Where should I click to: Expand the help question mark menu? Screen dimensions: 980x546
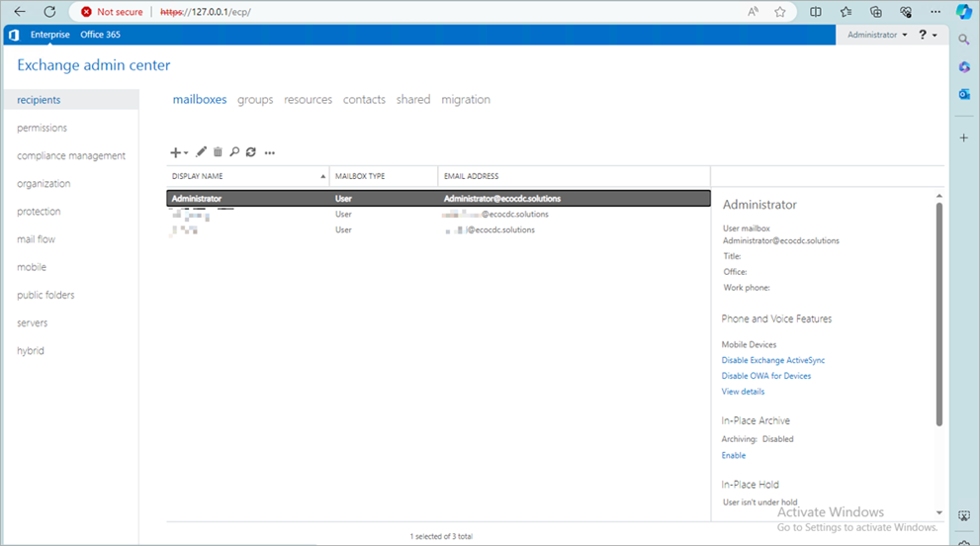tap(927, 35)
